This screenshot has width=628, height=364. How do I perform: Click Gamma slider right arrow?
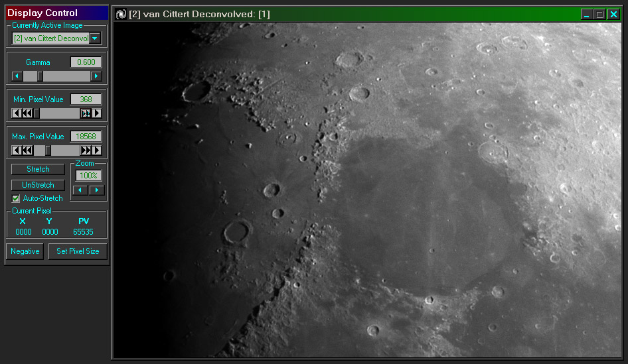point(96,76)
